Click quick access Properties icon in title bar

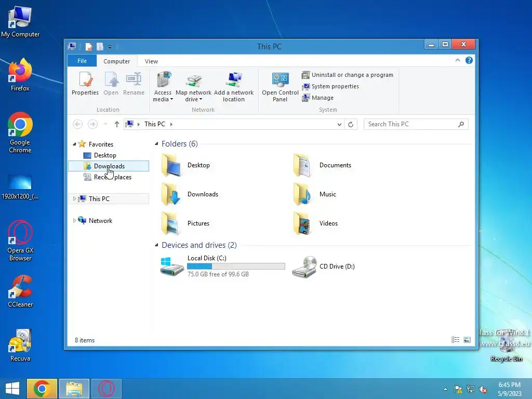tap(88, 46)
